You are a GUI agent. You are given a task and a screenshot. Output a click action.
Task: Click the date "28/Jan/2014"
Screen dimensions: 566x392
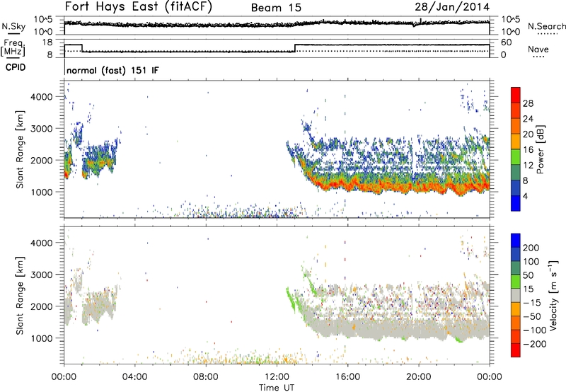click(452, 7)
